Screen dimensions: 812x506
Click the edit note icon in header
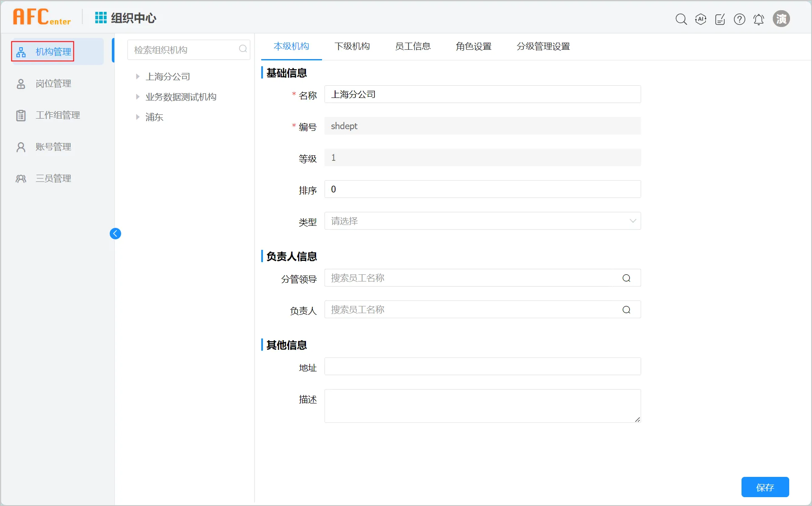click(x=720, y=19)
